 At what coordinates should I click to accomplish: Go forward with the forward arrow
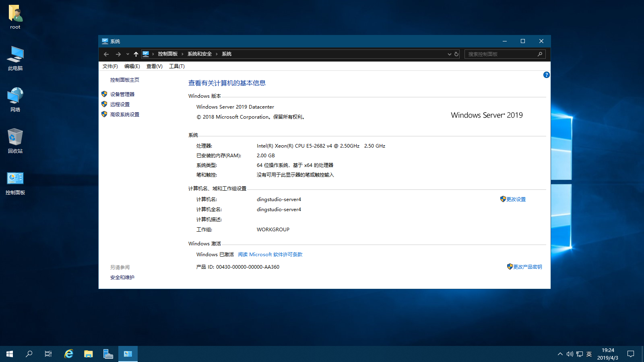pyautogui.click(x=118, y=54)
